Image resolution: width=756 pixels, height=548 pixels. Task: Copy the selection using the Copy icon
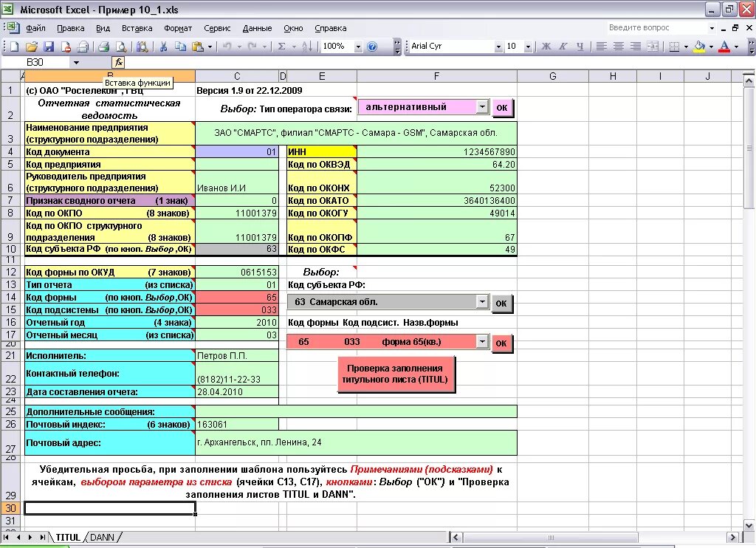click(x=180, y=47)
